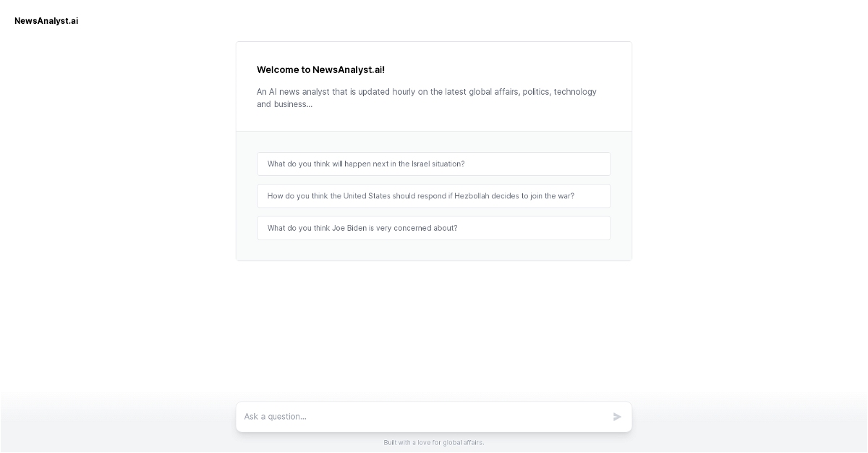Go home via NewsAnalyst.ai header title
Image resolution: width=868 pixels, height=453 pixels.
coord(46,21)
